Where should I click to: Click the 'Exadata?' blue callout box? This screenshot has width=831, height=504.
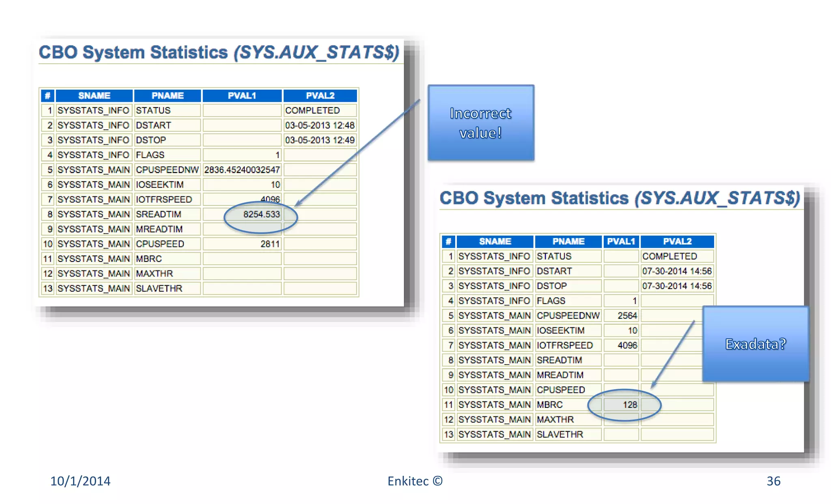756,344
